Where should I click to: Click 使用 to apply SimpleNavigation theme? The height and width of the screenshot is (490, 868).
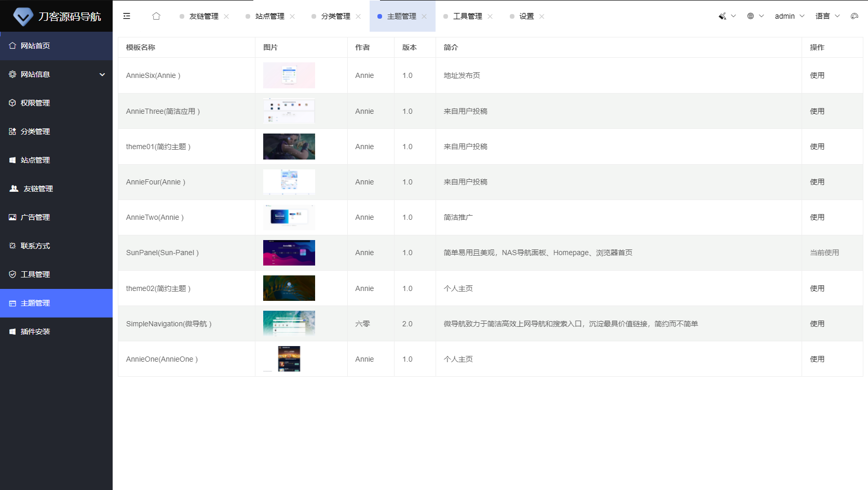coord(817,323)
